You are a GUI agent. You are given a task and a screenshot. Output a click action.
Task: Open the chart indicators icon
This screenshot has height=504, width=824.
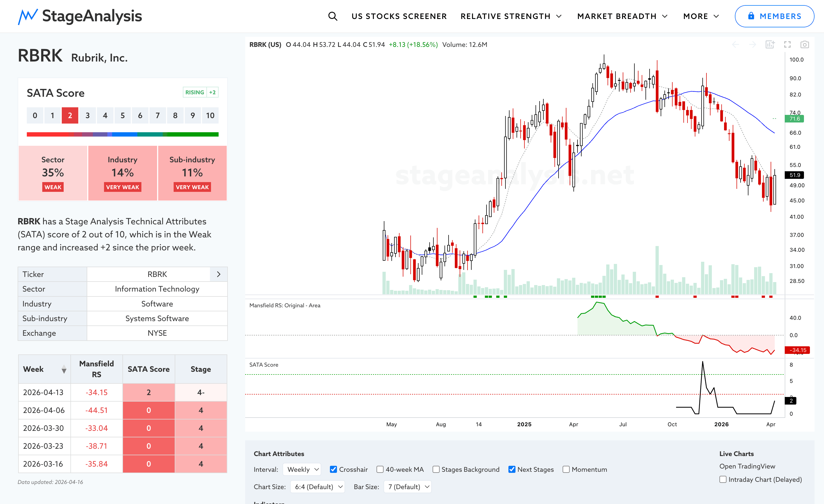click(x=770, y=44)
